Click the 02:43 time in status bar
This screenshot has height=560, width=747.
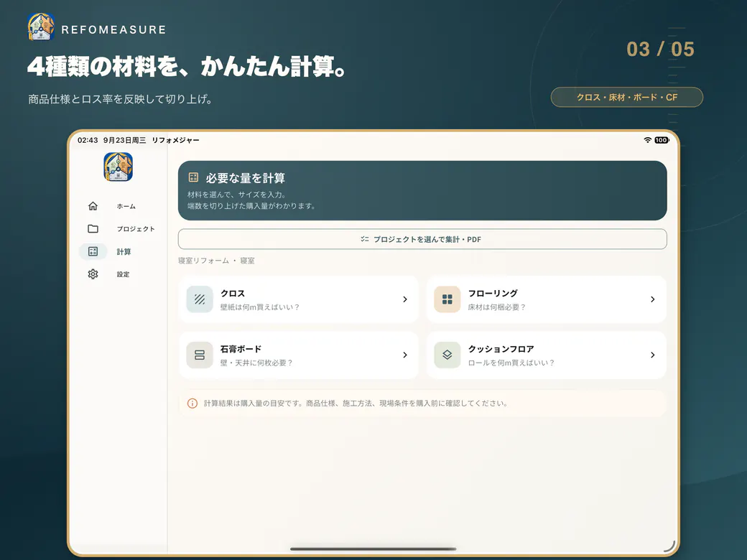click(88, 140)
